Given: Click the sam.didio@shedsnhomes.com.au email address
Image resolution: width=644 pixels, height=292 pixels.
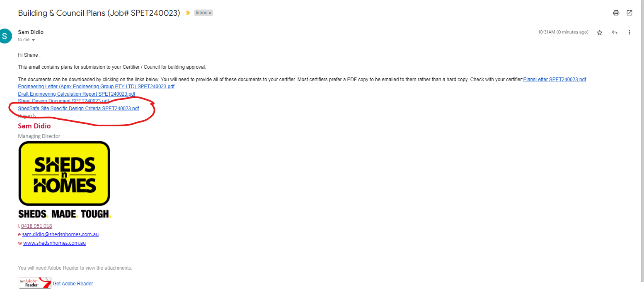Looking at the screenshot, I should [x=60, y=234].
